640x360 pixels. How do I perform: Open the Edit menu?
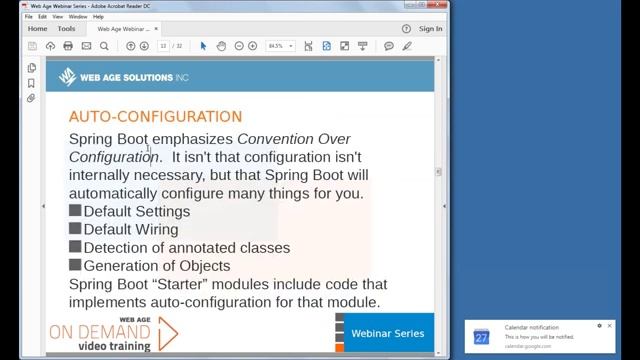(x=42, y=17)
